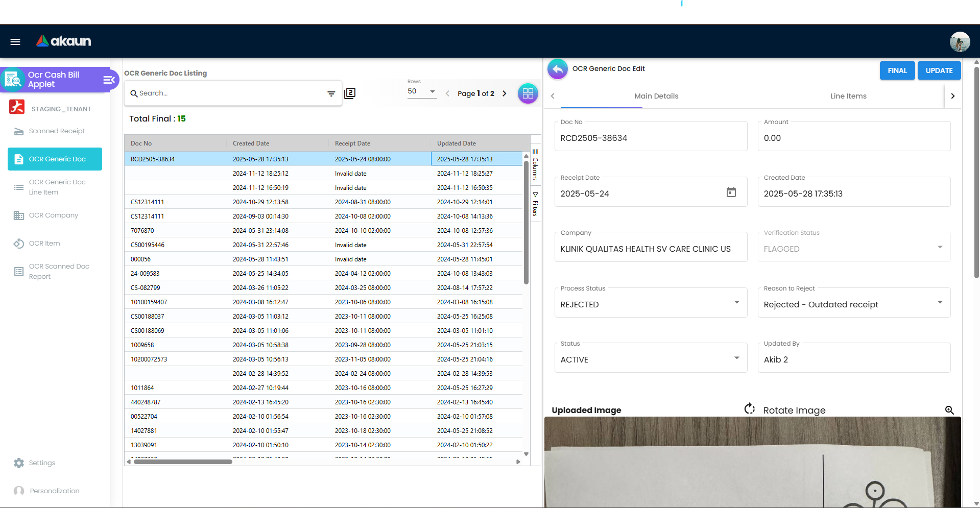Click the multi-select documents icon
The image size is (980, 508).
coord(350,93)
